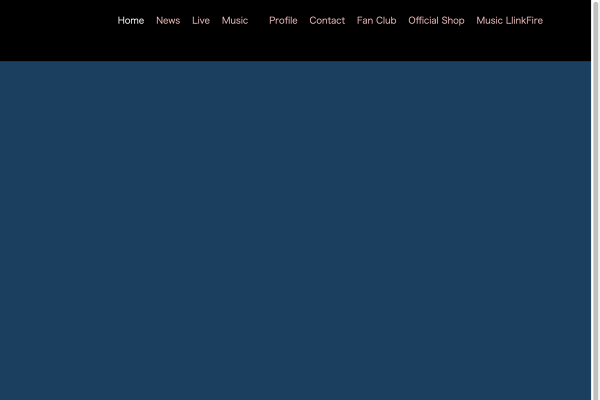Viewport: 600px width, 400px height.
Task: Navigate to Live events from top menu
Action: coord(201,20)
